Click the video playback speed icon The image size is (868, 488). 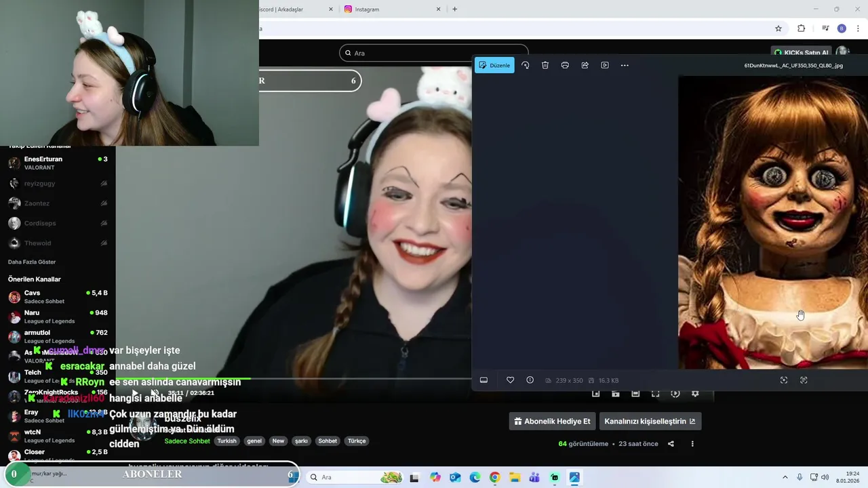(x=675, y=394)
